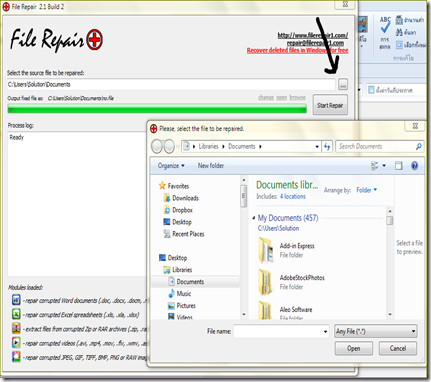Expand the address bar history dropdown

pyautogui.click(x=317, y=146)
